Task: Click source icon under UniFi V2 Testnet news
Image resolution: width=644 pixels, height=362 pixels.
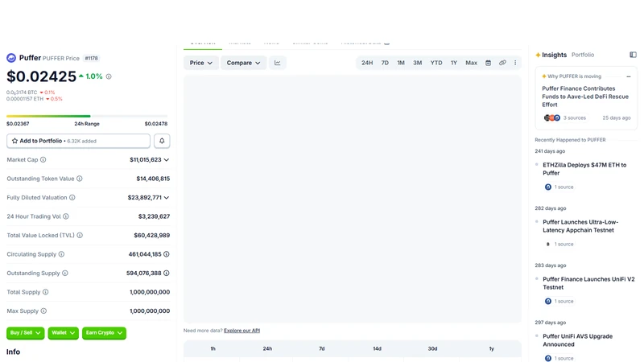Action: [x=548, y=301]
